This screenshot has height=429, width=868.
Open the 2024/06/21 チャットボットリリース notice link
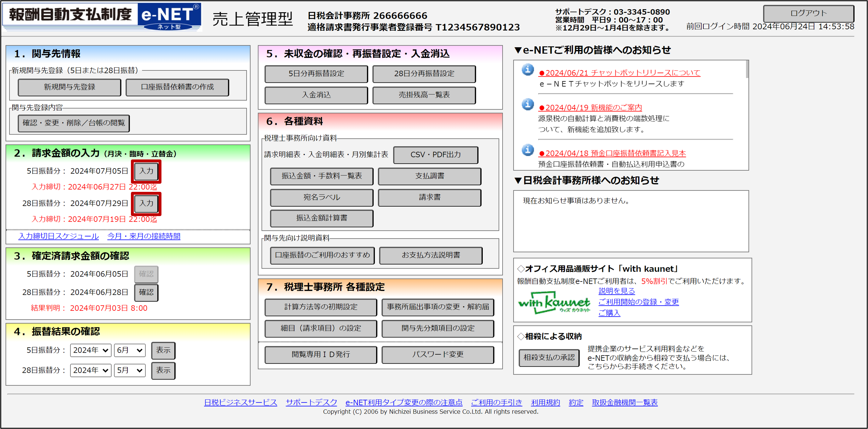619,73
